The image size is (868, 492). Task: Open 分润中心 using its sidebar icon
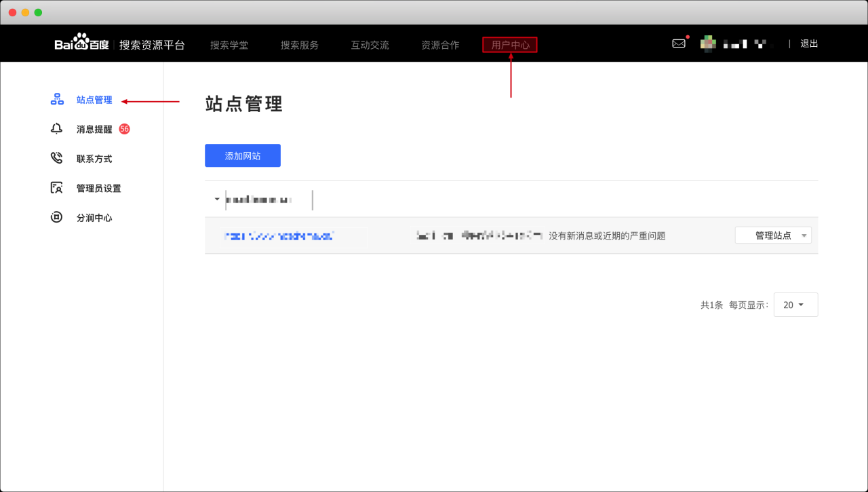pyautogui.click(x=57, y=217)
